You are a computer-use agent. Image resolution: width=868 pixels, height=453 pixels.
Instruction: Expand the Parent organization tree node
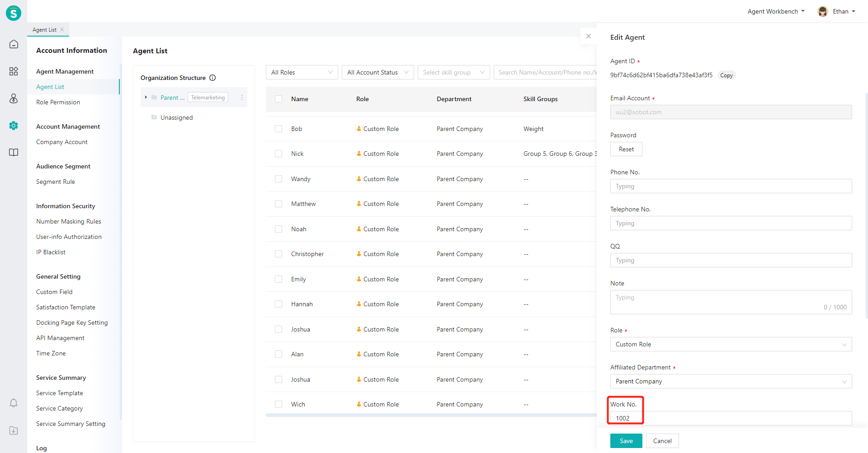[146, 98]
